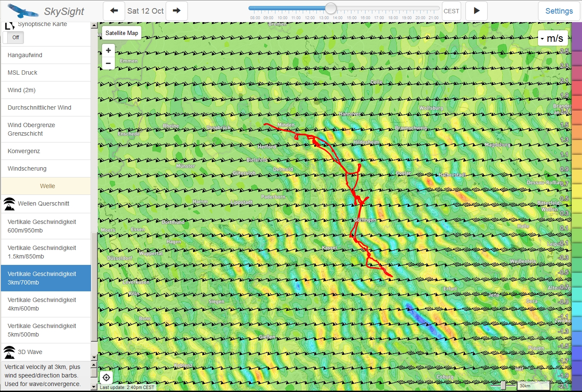Open the 3D Wave view

coord(30,352)
